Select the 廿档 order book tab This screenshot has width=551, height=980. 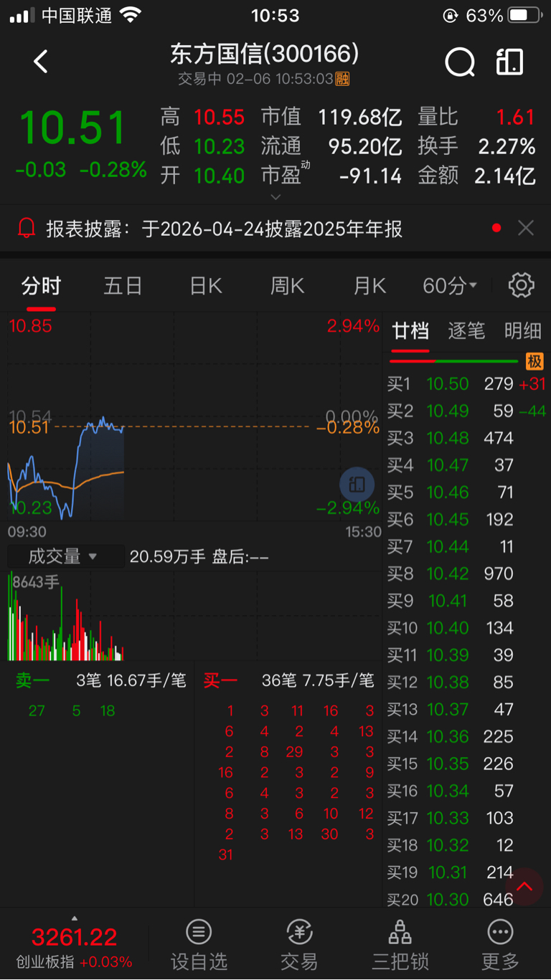(410, 330)
